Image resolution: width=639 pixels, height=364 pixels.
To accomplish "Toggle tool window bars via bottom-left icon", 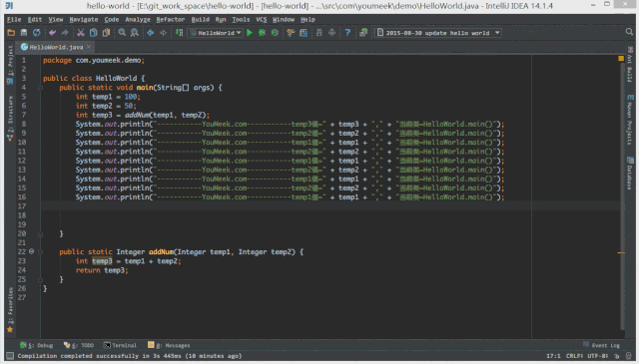I will click(10, 356).
